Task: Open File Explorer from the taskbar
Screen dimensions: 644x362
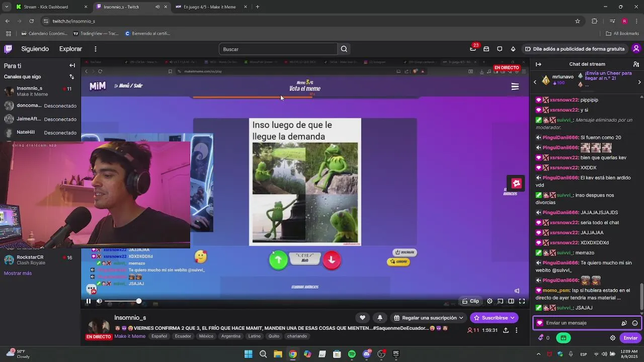Action: [278, 354]
